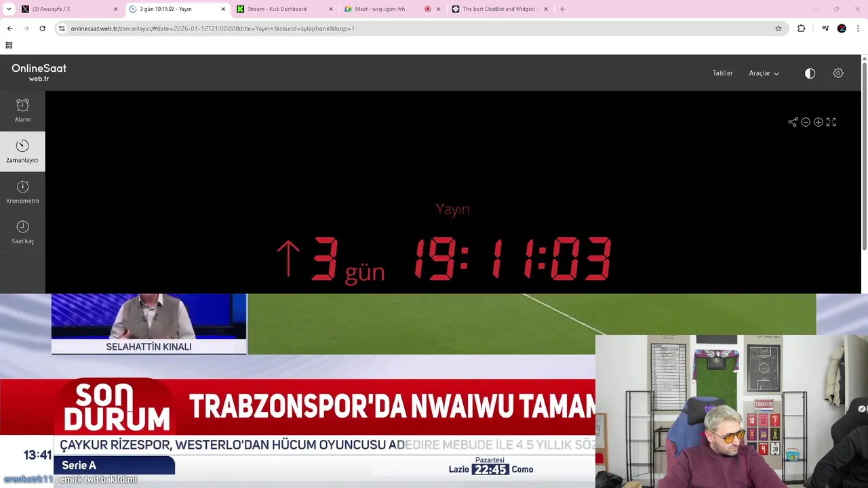This screenshot has width=868, height=488.
Task: Click the 19:11:03 countdown digits
Action: [x=513, y=259]
